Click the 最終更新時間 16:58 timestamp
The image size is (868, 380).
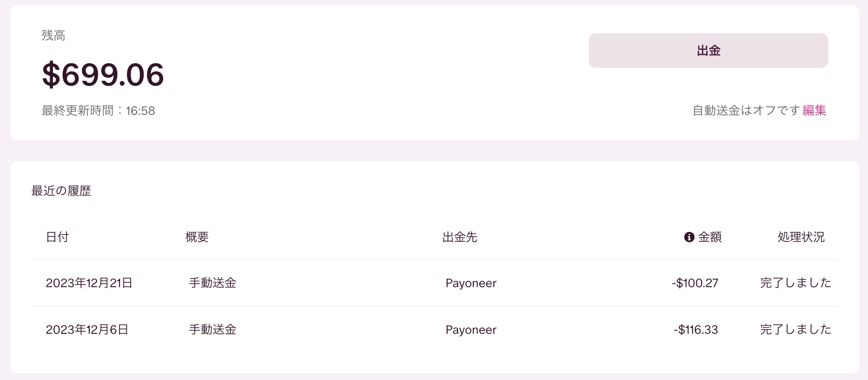[x=98, y=111]
